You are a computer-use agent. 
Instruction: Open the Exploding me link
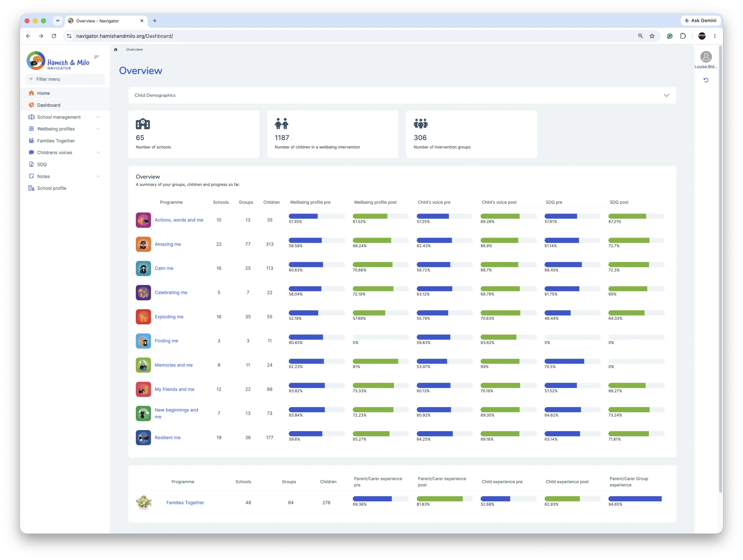169,317
